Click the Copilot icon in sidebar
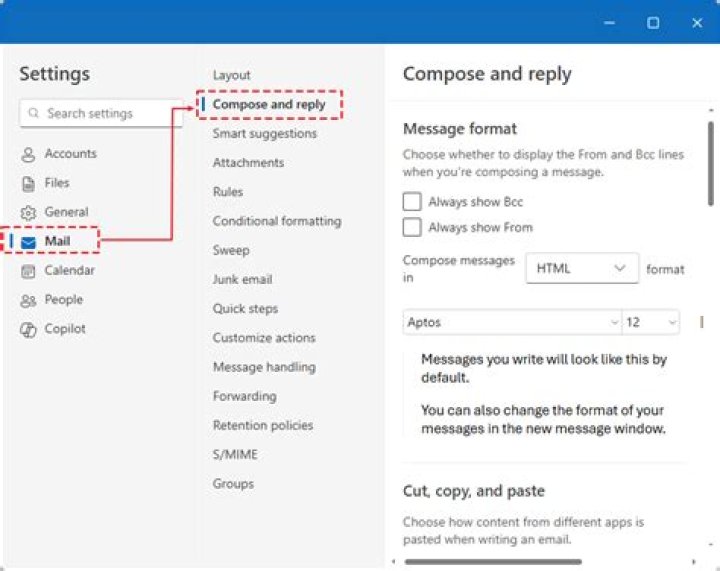Image resolution: width=720 pixels, height=571 pixels. pyautogui.click(x=28, y=329)
